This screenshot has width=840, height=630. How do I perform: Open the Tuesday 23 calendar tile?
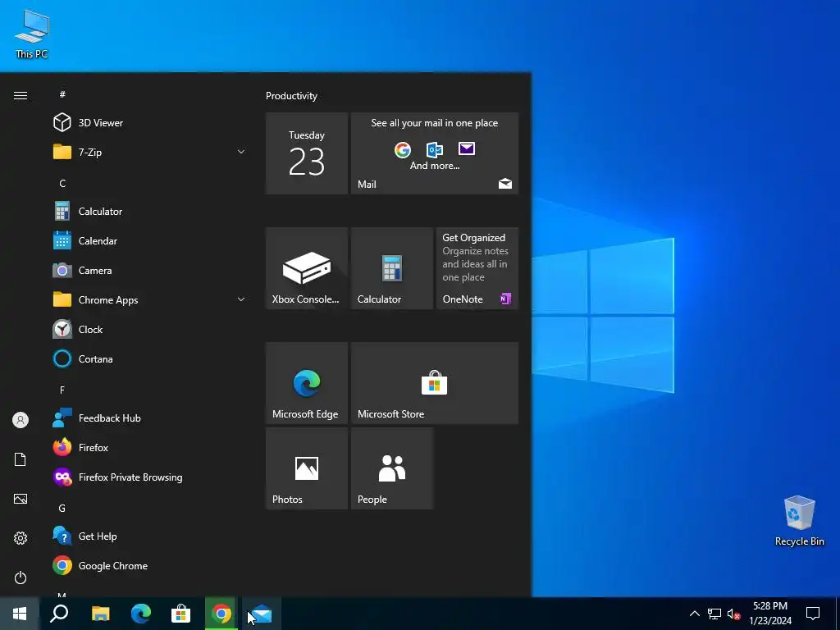307,153
